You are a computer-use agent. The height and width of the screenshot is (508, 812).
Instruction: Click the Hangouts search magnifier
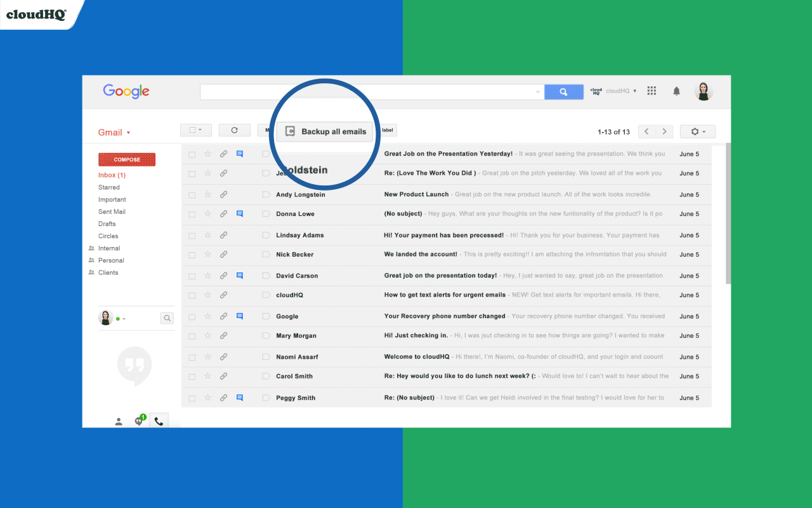coord(167,318)
